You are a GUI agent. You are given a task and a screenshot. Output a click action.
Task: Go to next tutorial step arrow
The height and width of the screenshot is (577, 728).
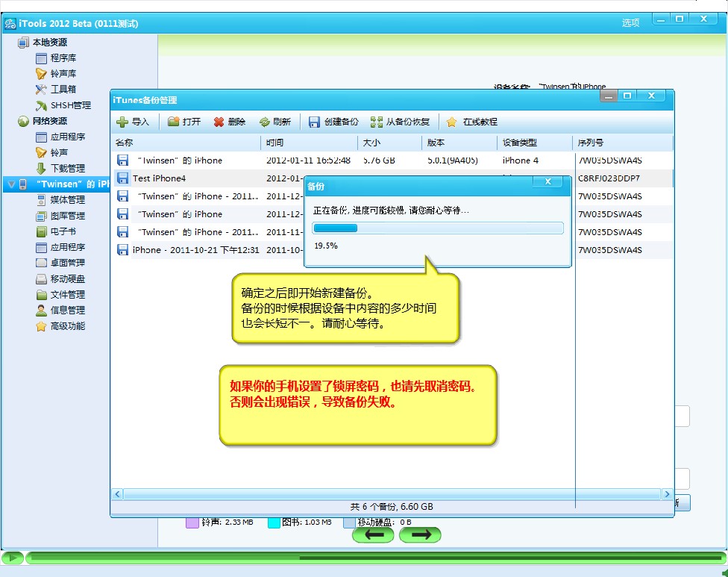420,534
